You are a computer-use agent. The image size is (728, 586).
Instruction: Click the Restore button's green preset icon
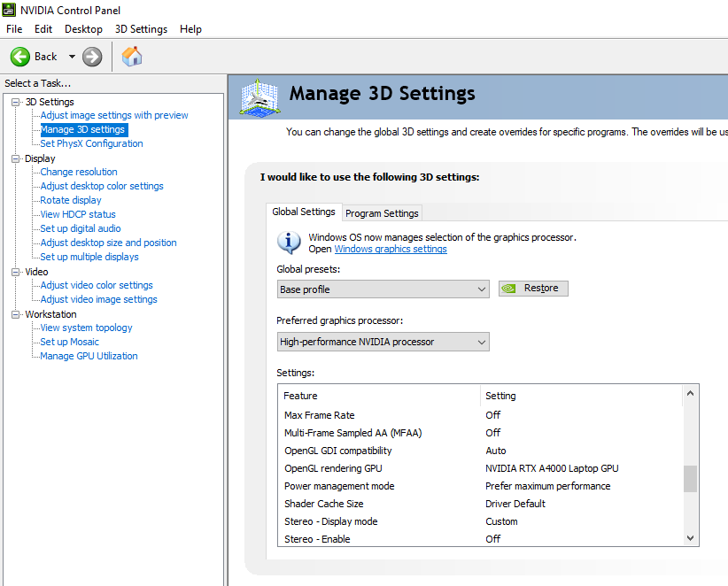(x=507, y=288)
